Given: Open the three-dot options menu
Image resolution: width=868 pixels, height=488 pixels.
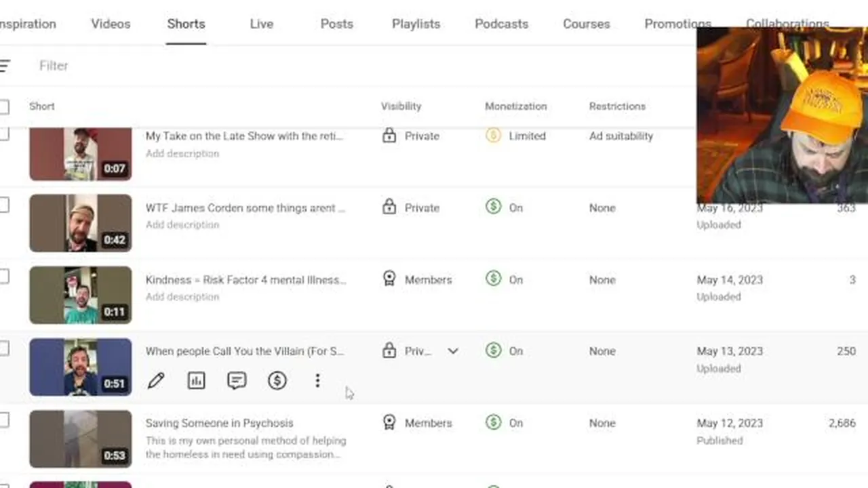Looking at the screenshot, I should 317,381.
